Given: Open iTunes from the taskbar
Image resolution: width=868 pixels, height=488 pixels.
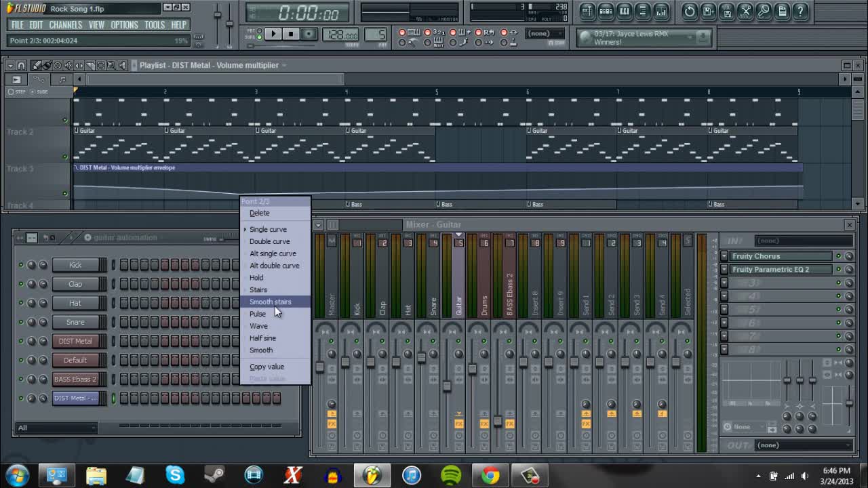Looking at the screenshot, I should (412, 475).
